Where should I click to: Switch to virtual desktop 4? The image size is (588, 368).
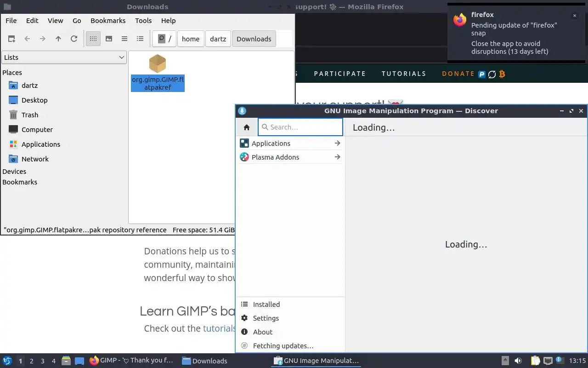click(x=54, y=361)
